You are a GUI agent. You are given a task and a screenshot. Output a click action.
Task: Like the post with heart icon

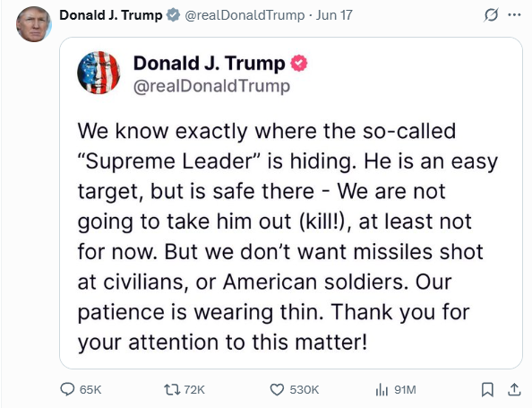[277, 390]
